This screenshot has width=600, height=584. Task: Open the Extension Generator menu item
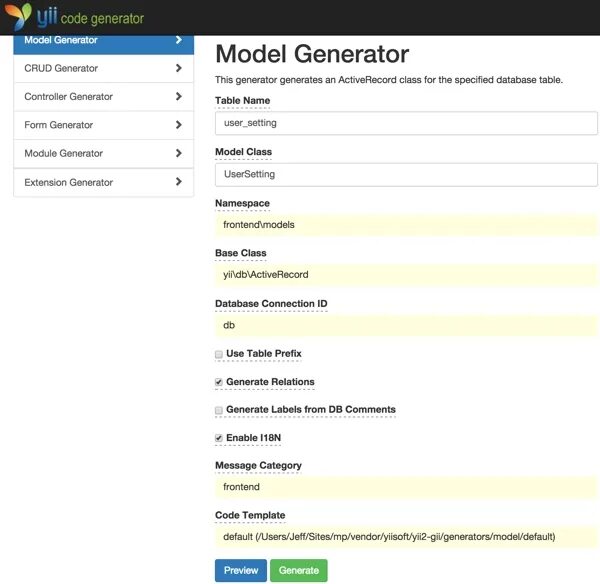click(103, 182)
